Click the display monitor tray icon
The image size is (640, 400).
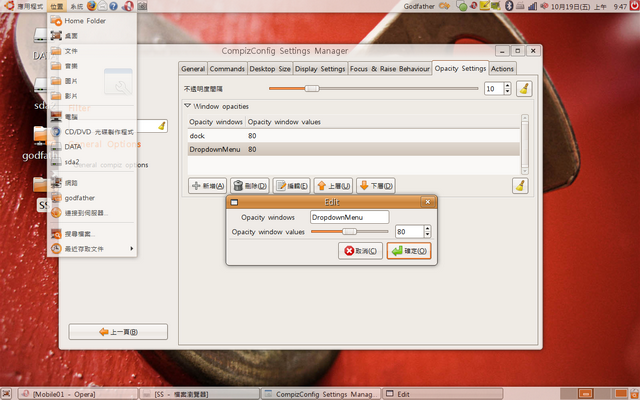(x=496, y=6)
